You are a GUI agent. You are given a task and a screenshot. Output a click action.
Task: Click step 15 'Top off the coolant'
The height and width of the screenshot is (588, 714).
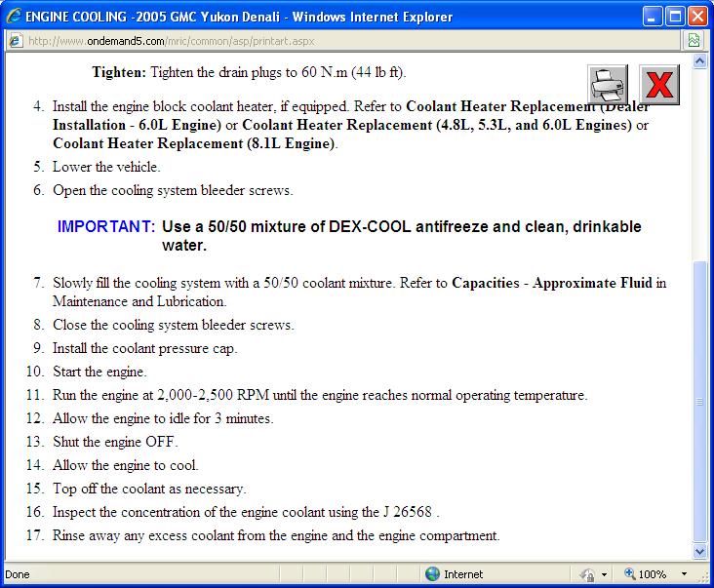pos(149,489)
